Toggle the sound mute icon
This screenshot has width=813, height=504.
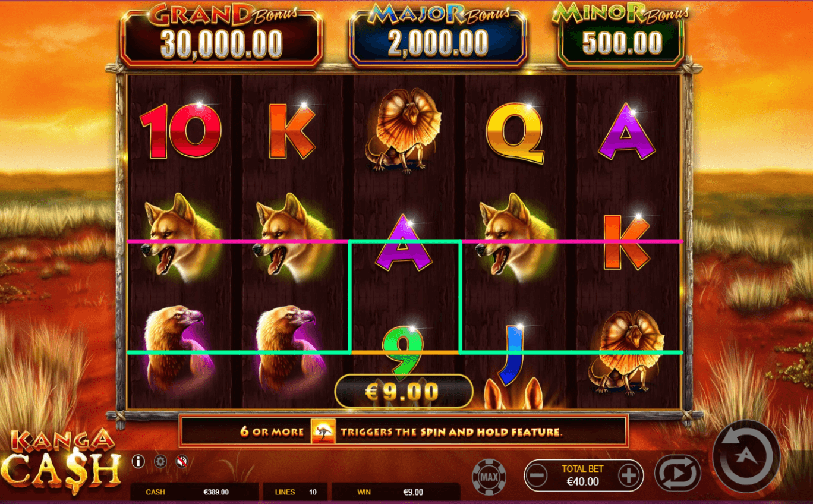[x=182, y=461]
